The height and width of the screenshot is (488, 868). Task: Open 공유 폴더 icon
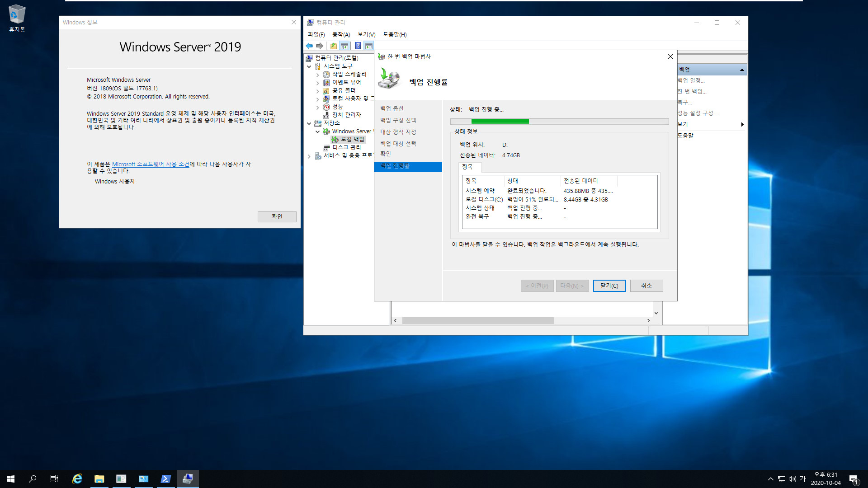coord(326,90)
